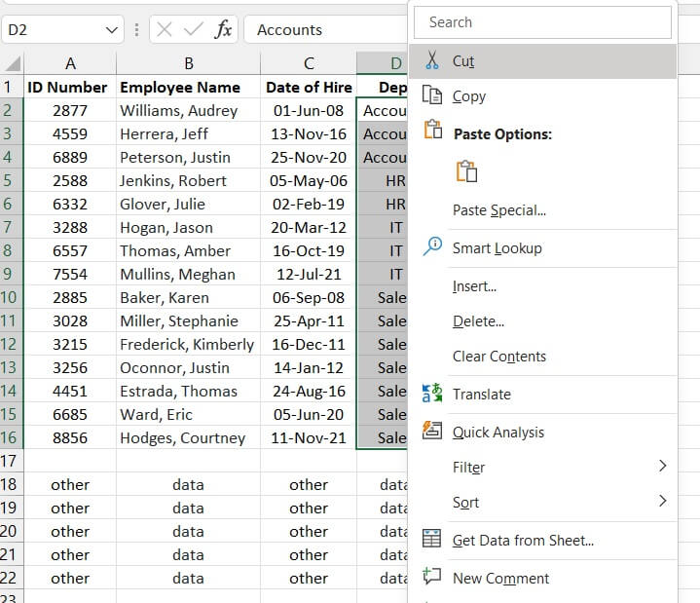This screenshot has width=700, height=603.
Task: Choose Paste Special from context menu
Action: [x=498, y=210]
